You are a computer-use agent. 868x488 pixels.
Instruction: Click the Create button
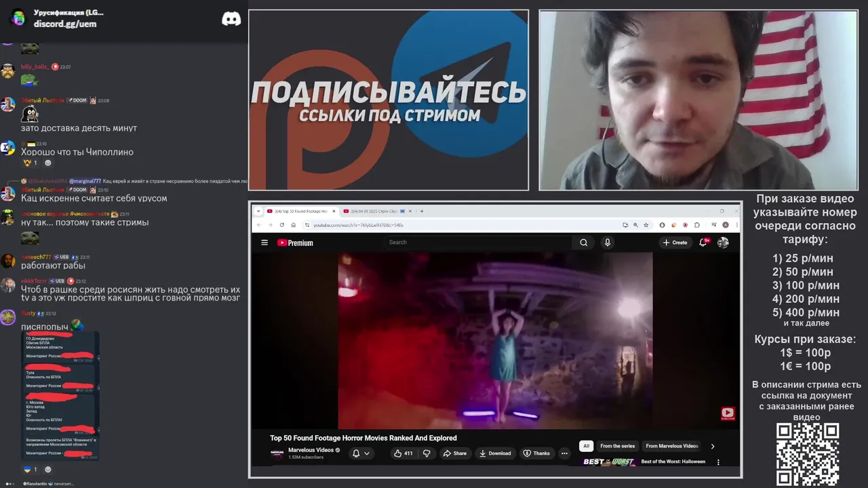tap(675, 243)
